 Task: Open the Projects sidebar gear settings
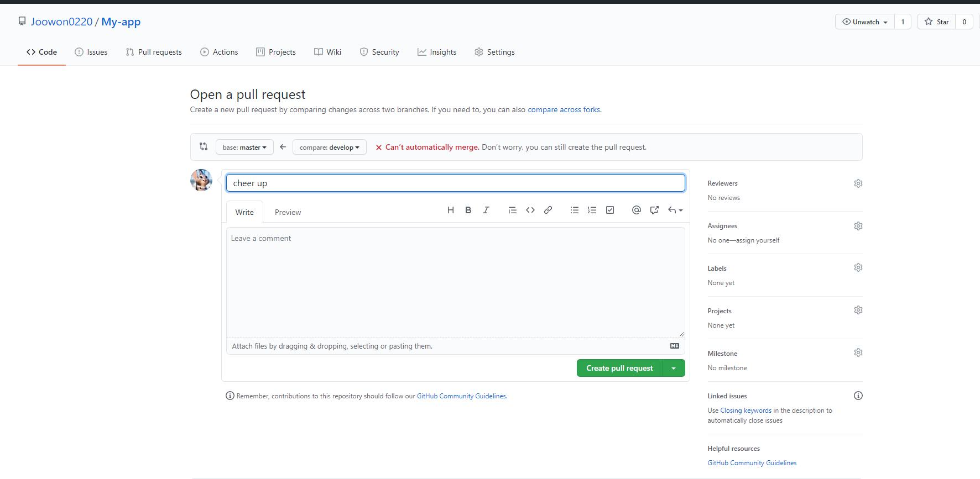click(x=858, y=310)
